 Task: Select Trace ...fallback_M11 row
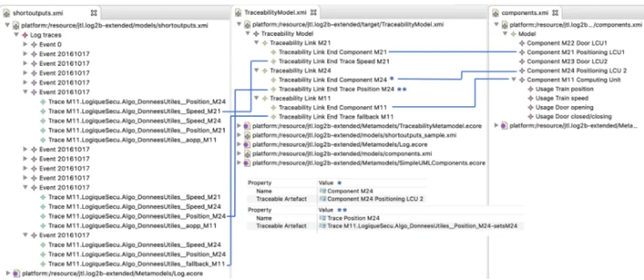pos(137,264)
